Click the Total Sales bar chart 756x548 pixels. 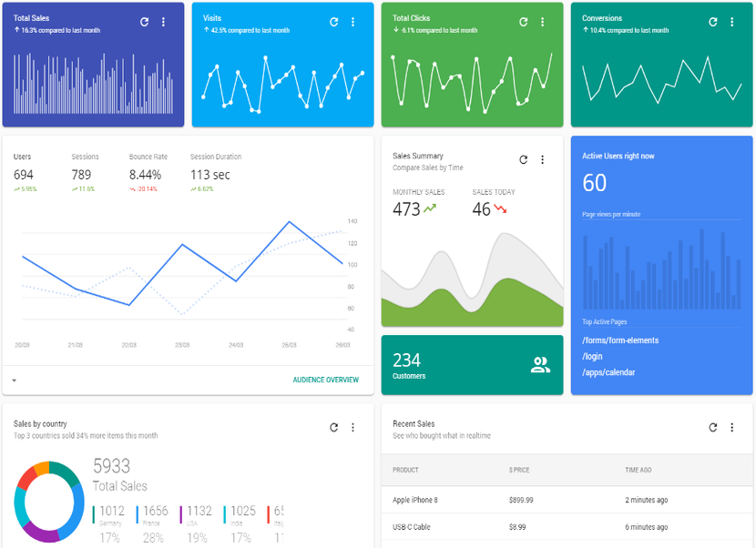93,84
